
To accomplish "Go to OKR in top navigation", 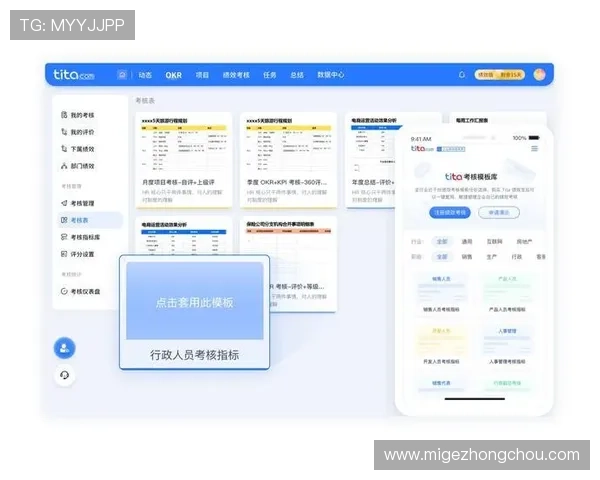I will [174, 75].
